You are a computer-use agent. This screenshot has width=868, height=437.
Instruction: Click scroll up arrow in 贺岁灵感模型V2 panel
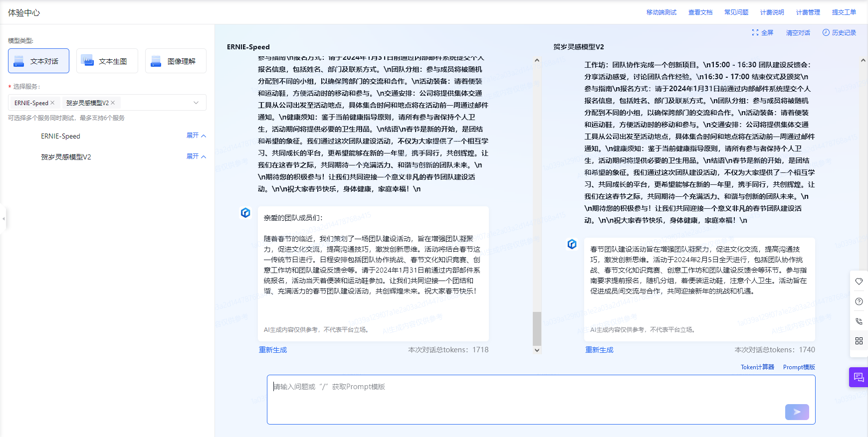point(863,60)
